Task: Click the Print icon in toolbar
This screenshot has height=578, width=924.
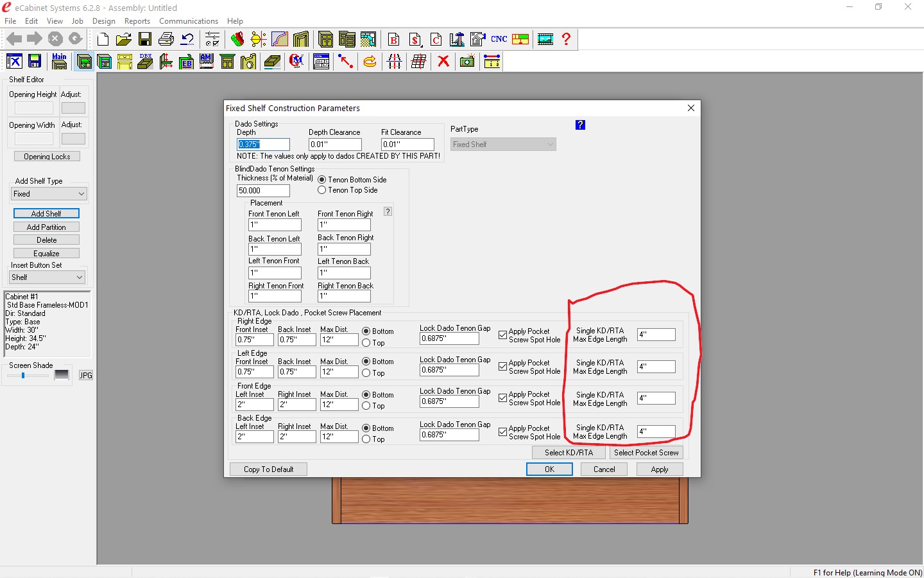Action: [x=166, y=39]
